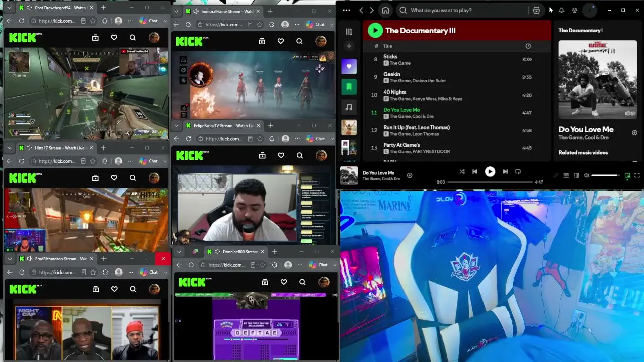Open Connect to a device in Spotify
This screenshot has height=362, width=644.
coord(576,175)
